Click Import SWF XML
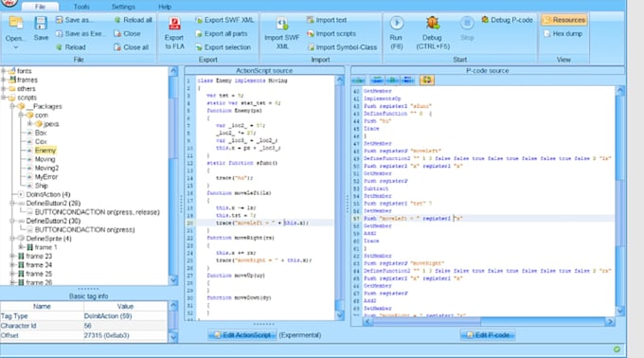 point(282,34)
